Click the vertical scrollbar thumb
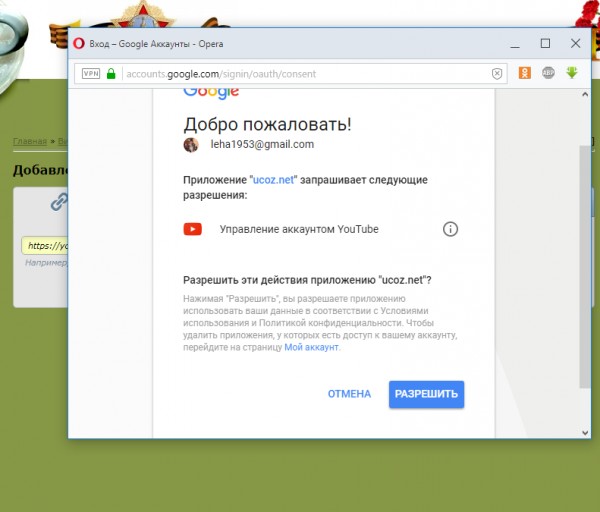This screenshot has width=600, height=512. coord(585,267)
